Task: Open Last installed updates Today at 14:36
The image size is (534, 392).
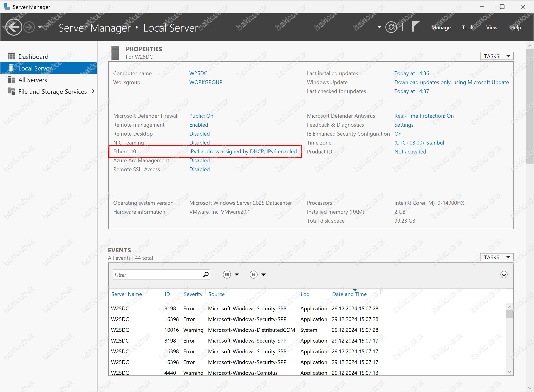Action: 412,73
